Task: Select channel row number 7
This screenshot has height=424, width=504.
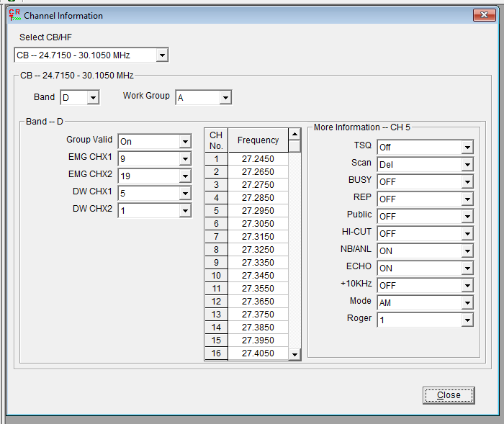Action: tap(216, 237)
